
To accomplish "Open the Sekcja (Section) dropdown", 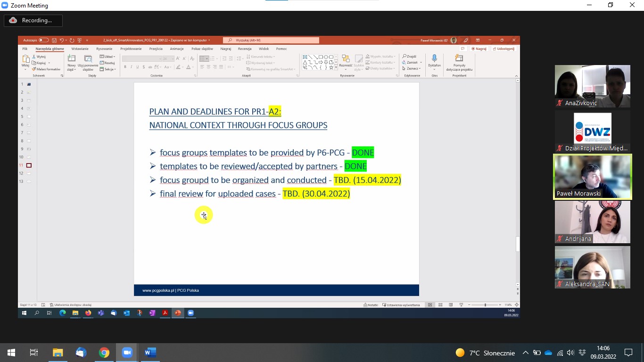I will 108,69.
